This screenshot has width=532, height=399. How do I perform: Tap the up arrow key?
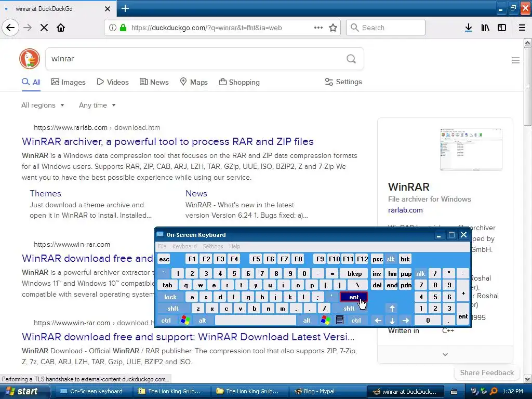point(392,309)
